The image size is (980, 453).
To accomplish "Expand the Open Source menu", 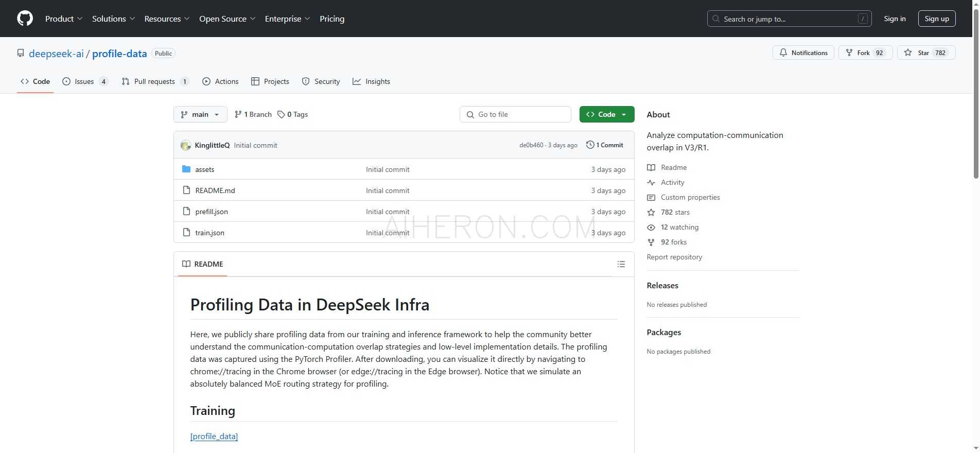I will [x=227, y=19].
